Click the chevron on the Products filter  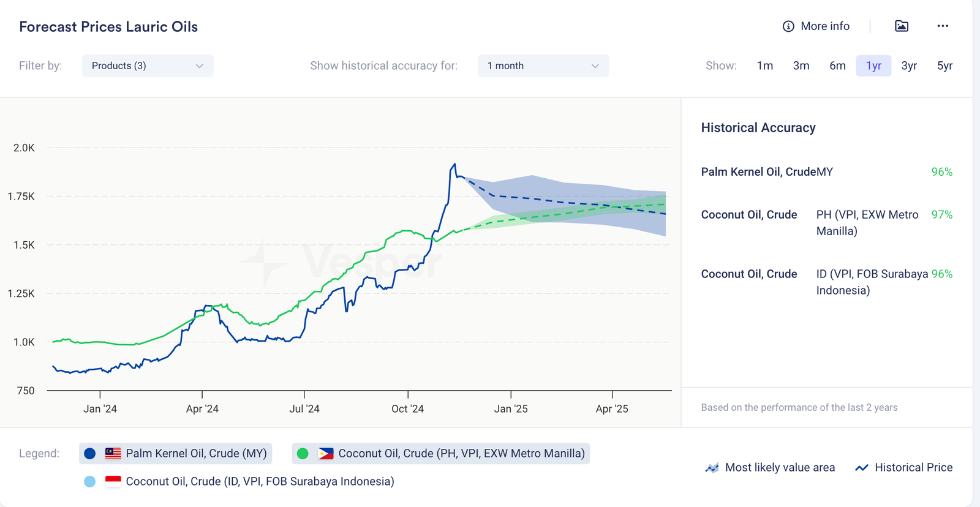point(199,66)
